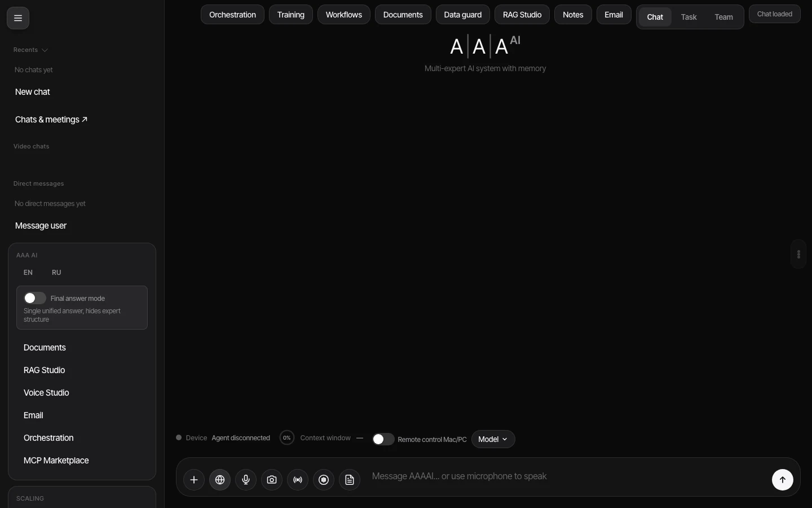This screenshot has height=508, width=812.
Task: Click the Chat loaded status badge
Action: click(775, 14)
